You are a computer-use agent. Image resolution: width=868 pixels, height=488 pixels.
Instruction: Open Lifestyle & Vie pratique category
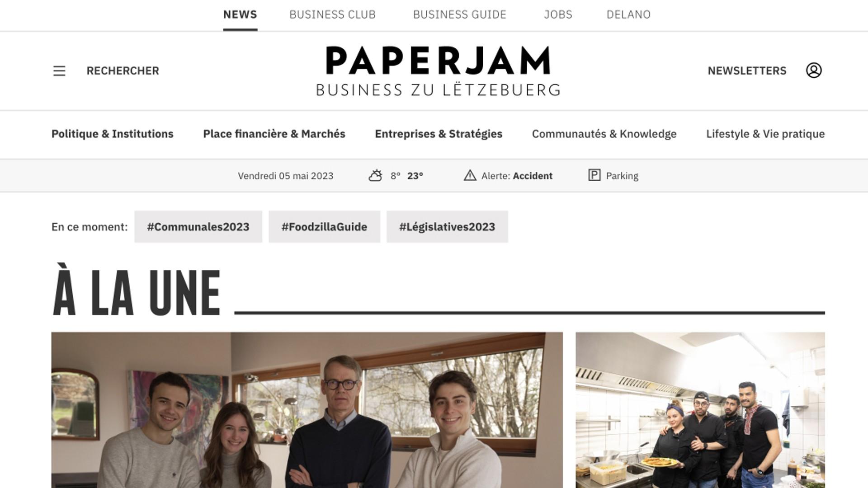[x=765, y=134]
